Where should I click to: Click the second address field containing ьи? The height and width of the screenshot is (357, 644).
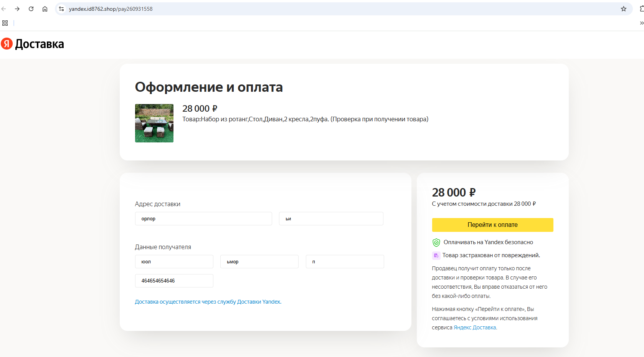point(331,219)
